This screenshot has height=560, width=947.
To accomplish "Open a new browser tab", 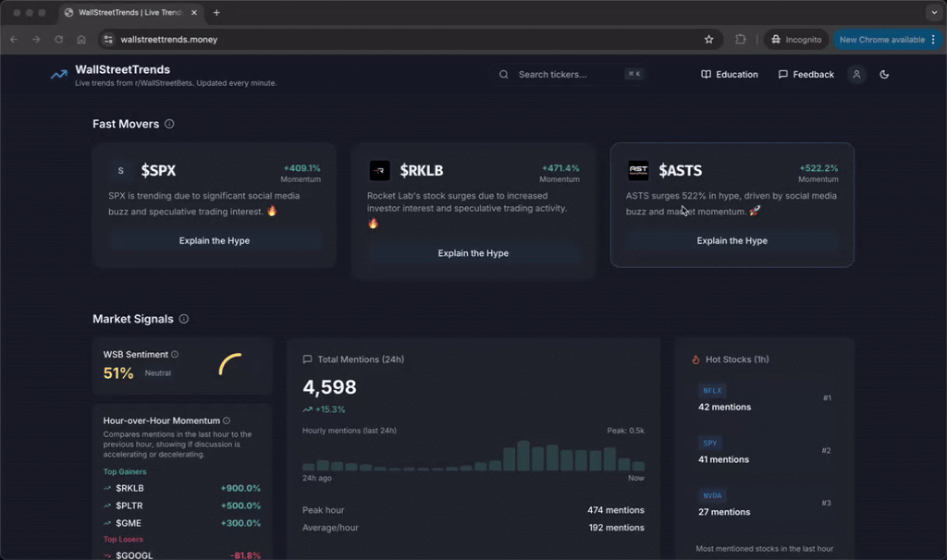I will (216, 12).
